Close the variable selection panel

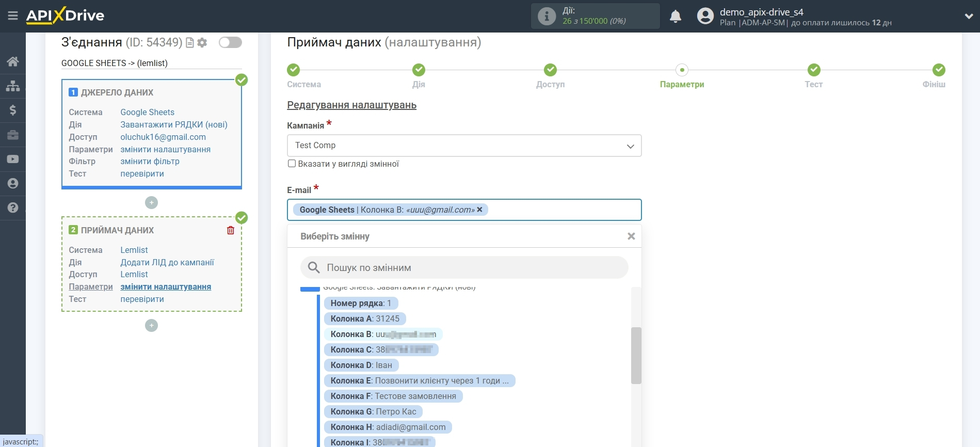(631, 236)
